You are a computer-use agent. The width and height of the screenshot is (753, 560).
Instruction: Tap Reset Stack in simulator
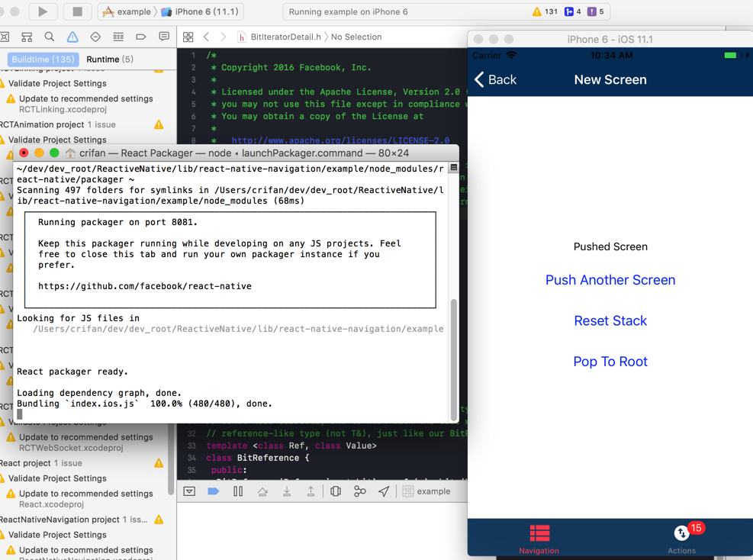610,321
